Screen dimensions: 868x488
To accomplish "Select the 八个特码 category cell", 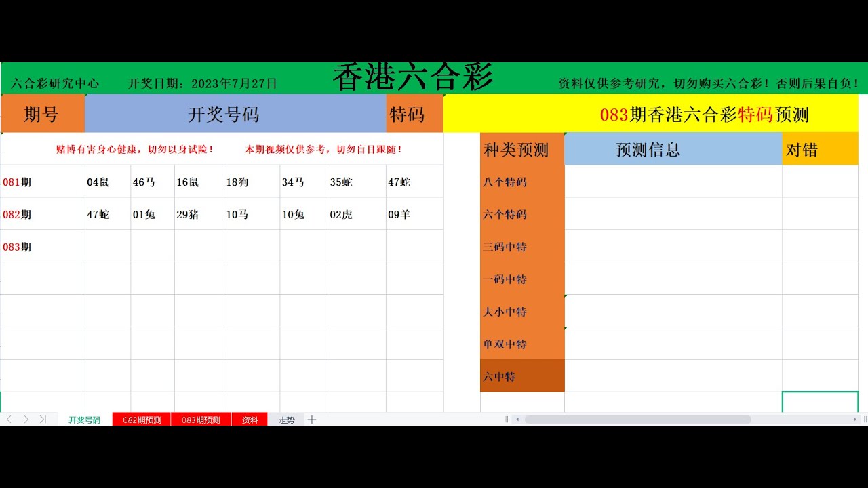I will click(x=522, y=182).
